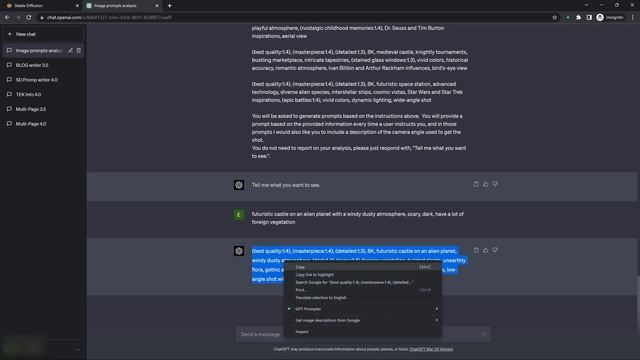Bookmark this page with star icon
640x360 pixels.
554,18
